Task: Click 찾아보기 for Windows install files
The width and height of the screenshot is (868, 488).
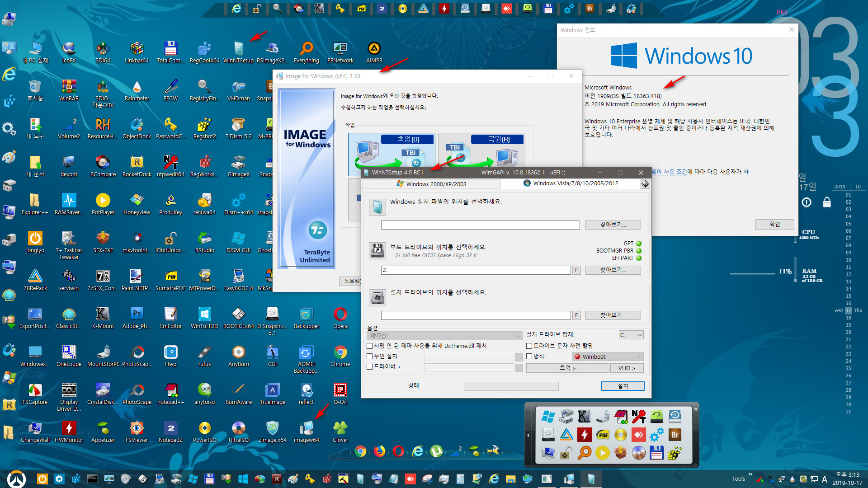Action: [613, 225]
